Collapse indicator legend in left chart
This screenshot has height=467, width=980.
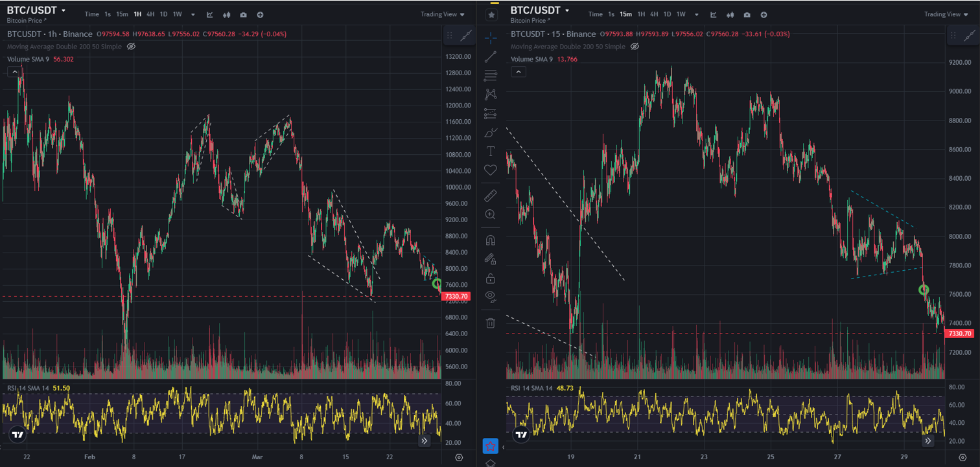pyautogui.click(x=14, y=72)
